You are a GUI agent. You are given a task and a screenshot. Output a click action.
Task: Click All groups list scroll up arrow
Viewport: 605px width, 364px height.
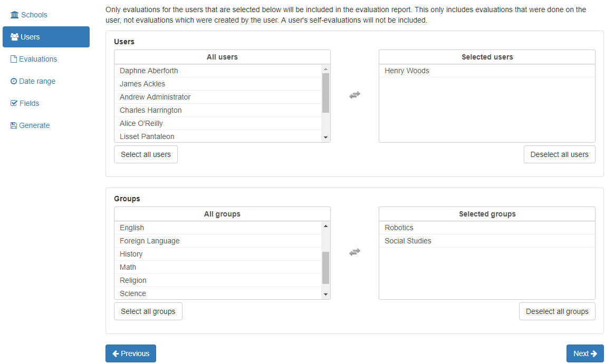pyautogui.click(x=325, y=226)
